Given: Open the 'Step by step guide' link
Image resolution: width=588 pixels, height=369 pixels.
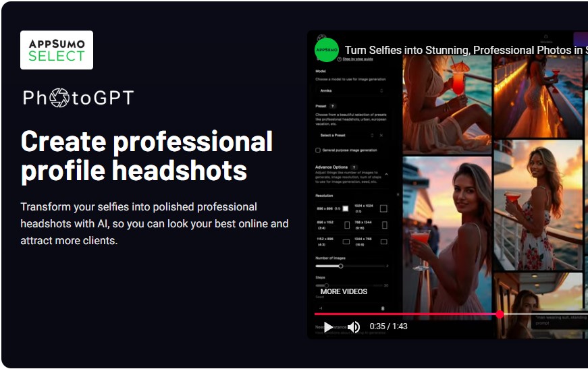Looking at the screenshot, I should click(x=357, y=59).
